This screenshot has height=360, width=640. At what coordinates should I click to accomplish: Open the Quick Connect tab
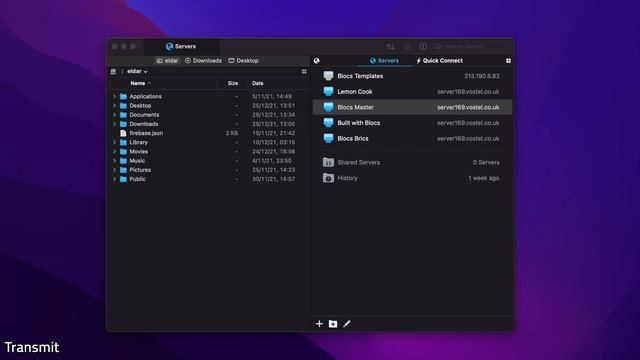(439, 60)
